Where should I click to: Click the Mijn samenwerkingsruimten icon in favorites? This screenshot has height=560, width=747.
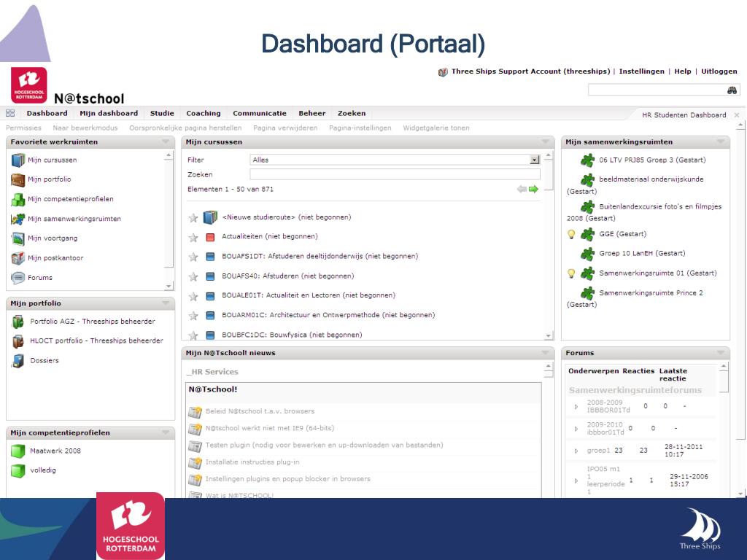pyautogui.click(x=18, y=219)
